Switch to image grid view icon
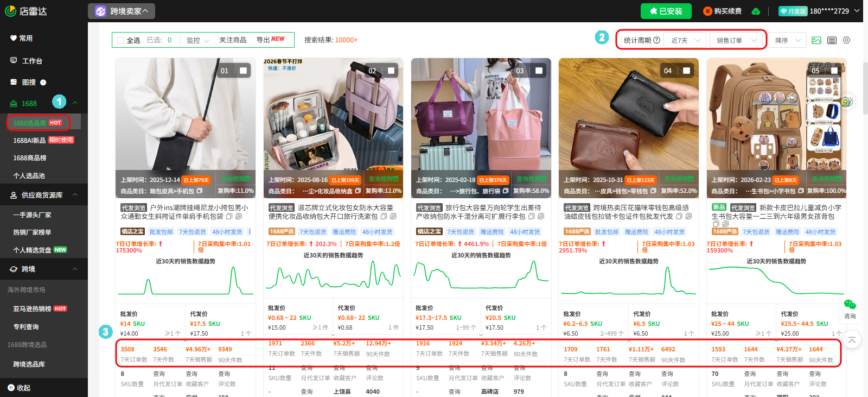Viewport: 868px width, 397px height. point(816,40)
